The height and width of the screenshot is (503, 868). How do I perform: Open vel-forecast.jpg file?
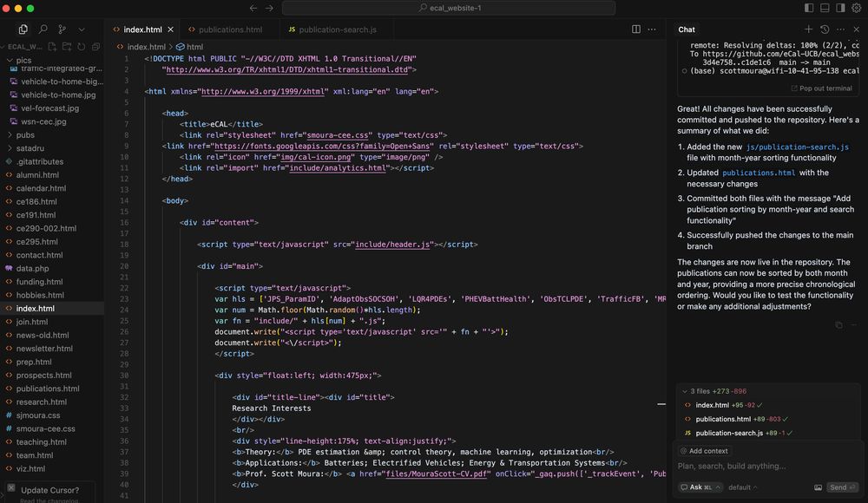49,108
